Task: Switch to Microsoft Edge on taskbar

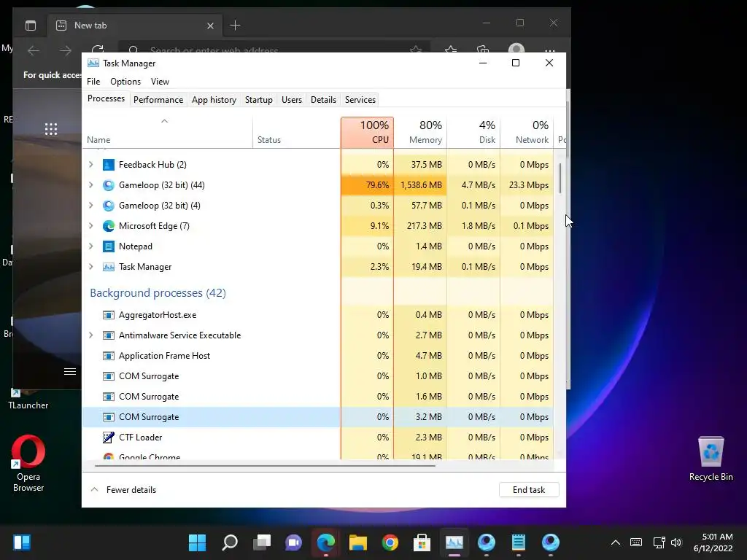Action: point(326,542)
